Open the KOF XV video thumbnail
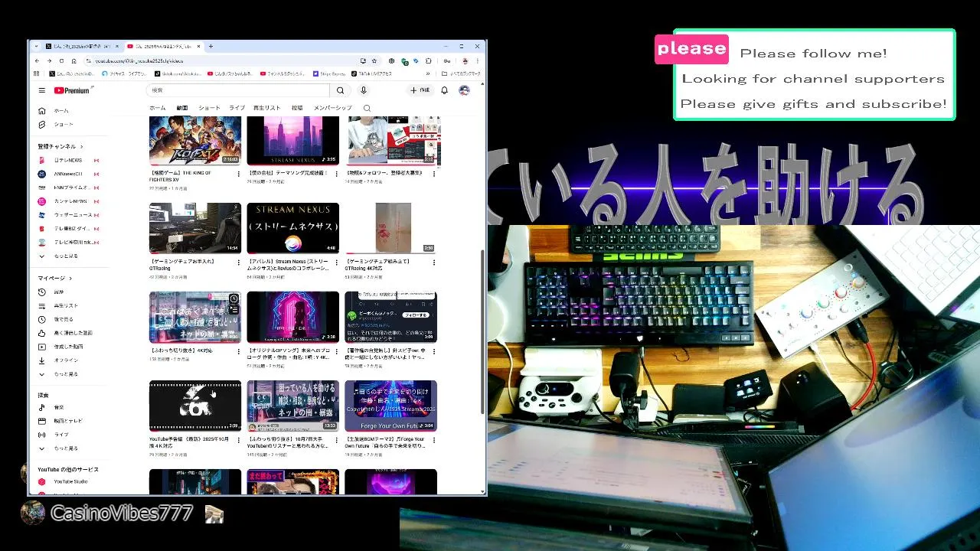This screenshot has height=551, width=980. click(195, 140)
